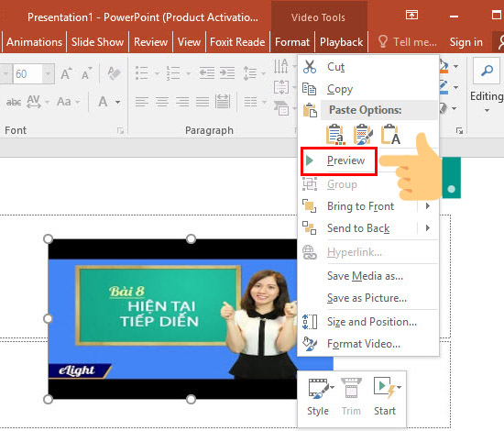Click the Clear All Formatting icon

(114, 73)
